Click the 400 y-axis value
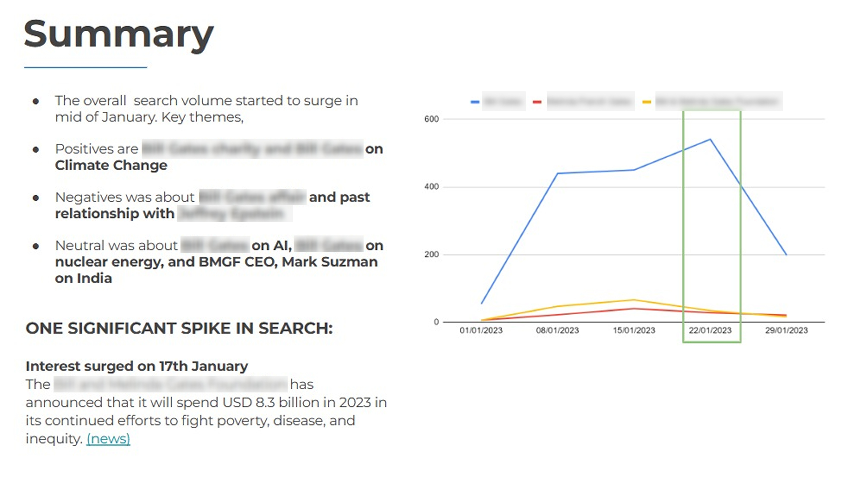This screenshot has height=478, width=868. [x=431, y=187]
